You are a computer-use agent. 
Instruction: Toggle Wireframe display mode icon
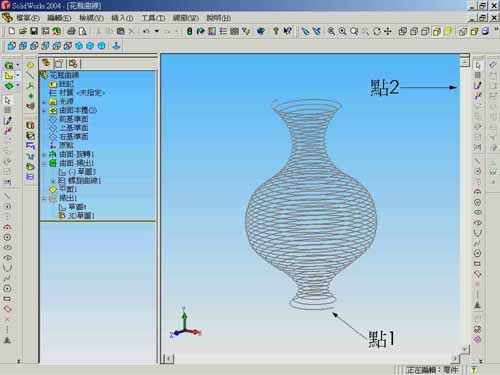point(403,31)
